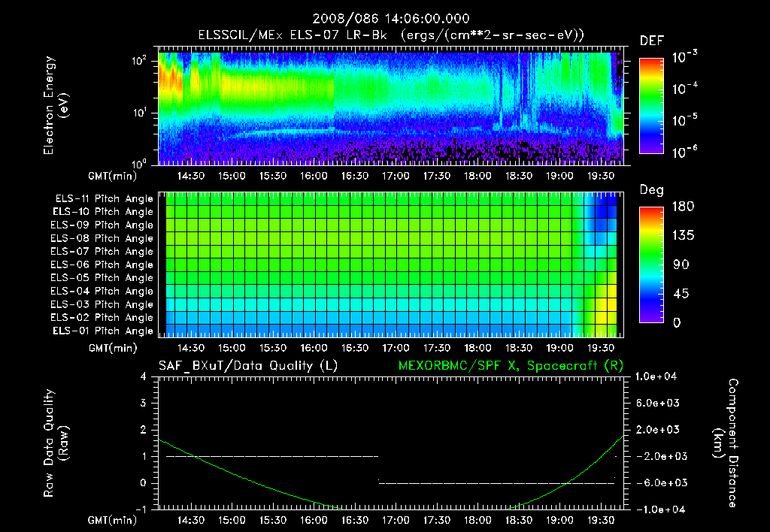
Task: Click the Electron Energy (eV) axis label
Action: click(56, 105)
